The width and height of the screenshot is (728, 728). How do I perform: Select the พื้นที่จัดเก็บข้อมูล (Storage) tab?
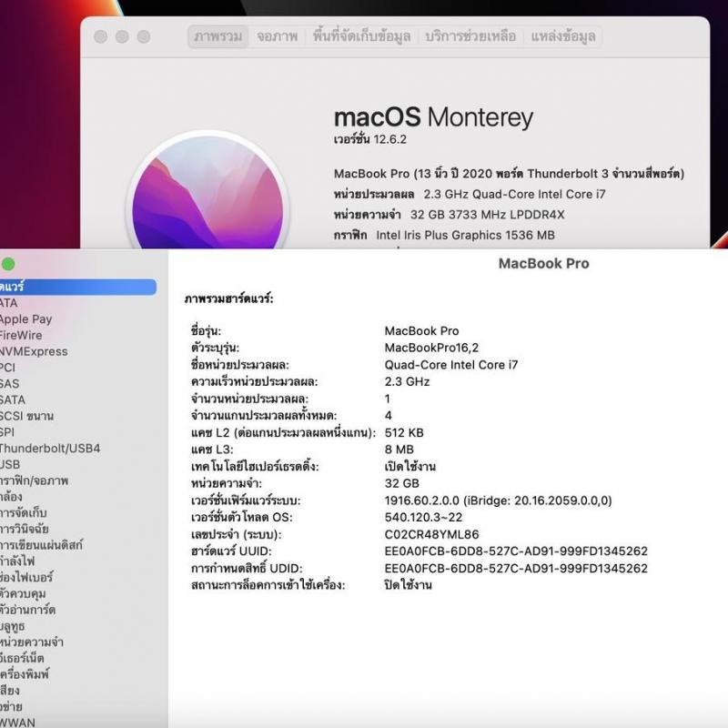tap(361, 36)
